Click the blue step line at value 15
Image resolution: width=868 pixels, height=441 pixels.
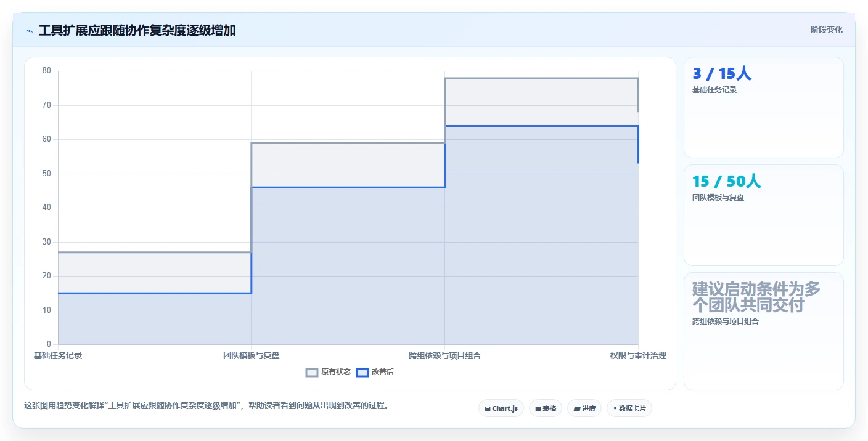(155, 293)
